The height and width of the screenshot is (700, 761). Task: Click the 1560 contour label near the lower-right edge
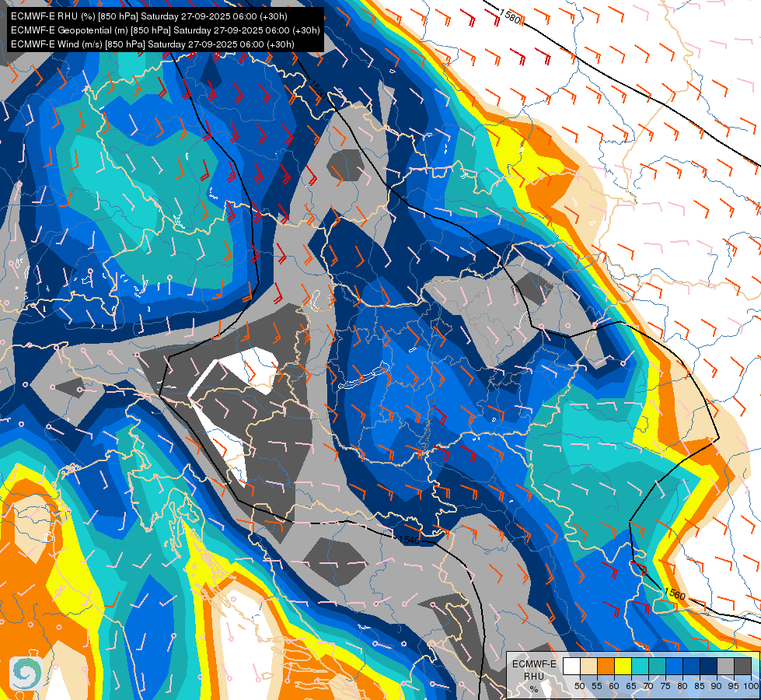coord(675,593)
